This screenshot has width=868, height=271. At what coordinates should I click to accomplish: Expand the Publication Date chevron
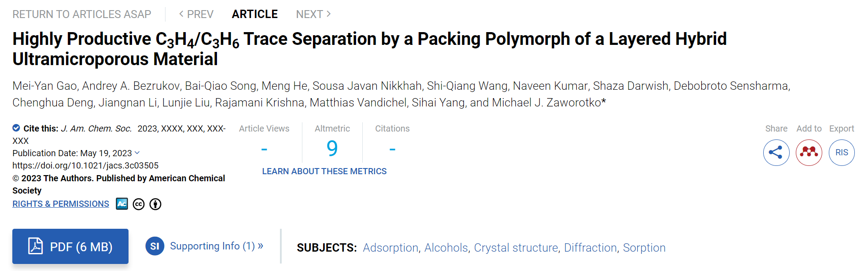click(137, 153)
